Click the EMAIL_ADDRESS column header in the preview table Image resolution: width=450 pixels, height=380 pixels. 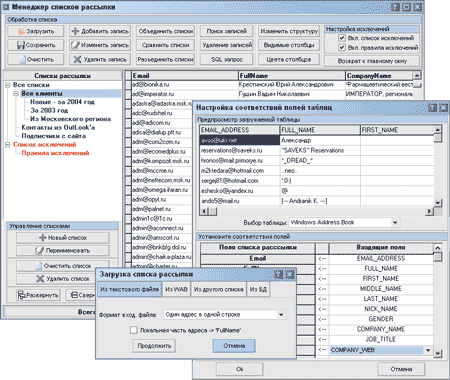240,130
